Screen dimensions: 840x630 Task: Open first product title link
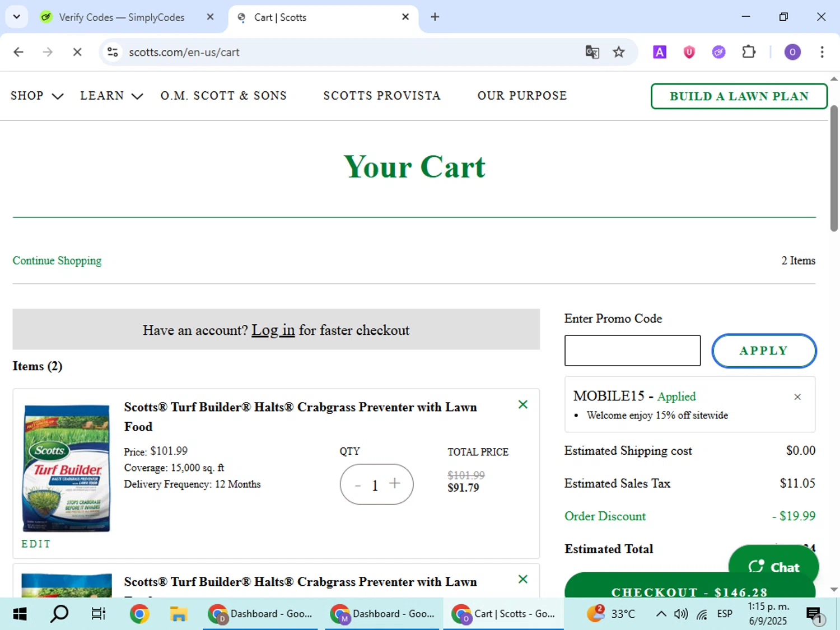point(300,417)
